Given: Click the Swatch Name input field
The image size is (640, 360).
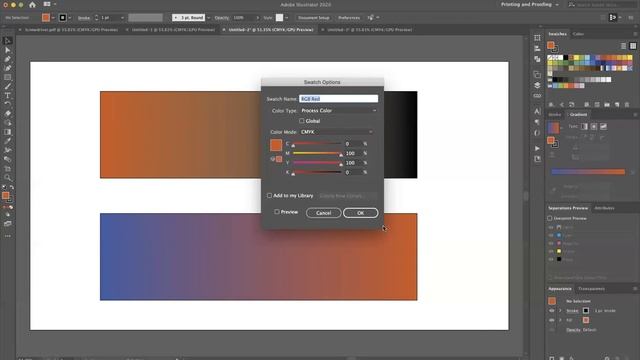Looking at the screenshot, I should pos(338,99).
